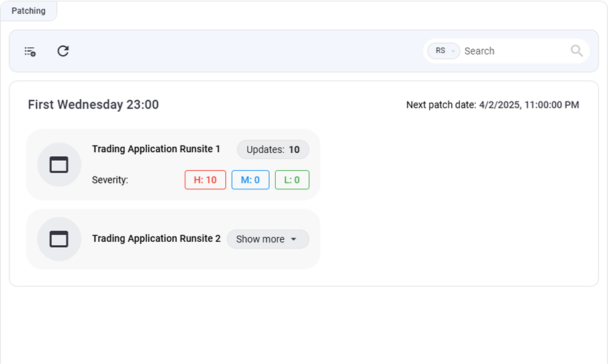This screenshot has height=364, width=608.
Task: Expand Show more for Runsite 2
Action: (268, 239)
